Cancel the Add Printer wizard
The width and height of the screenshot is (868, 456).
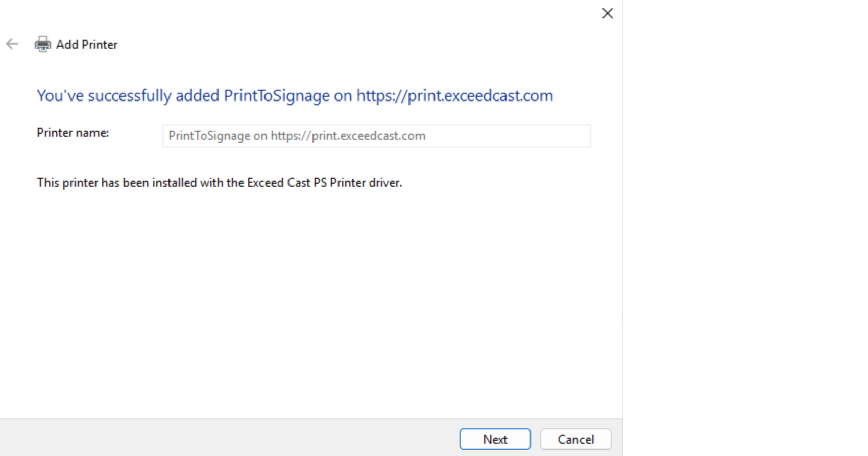[575, 439]
